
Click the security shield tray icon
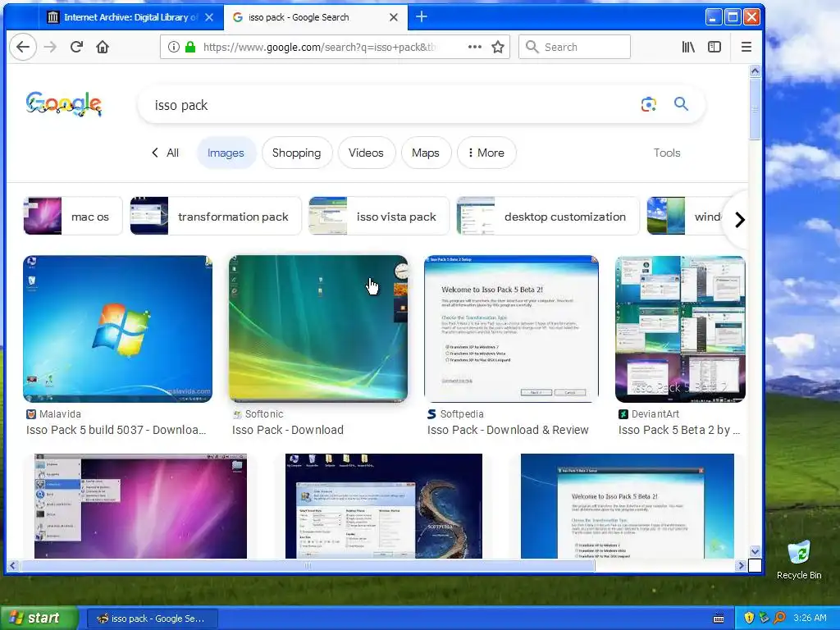tap(749, 618)
